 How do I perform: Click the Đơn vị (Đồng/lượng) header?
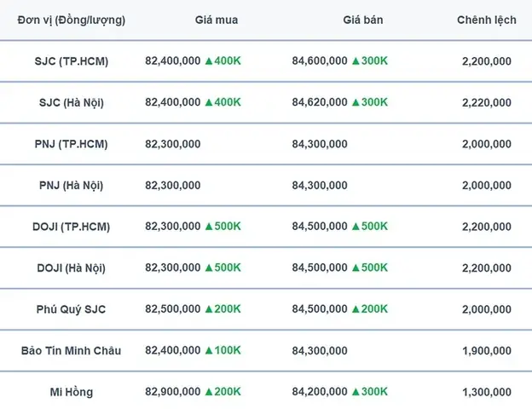[72, 20]
